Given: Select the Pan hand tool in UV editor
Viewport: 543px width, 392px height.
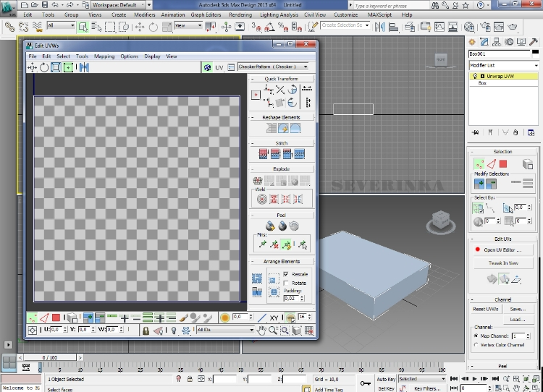Looking at the screenshot, I should click(x=261, y=330).
